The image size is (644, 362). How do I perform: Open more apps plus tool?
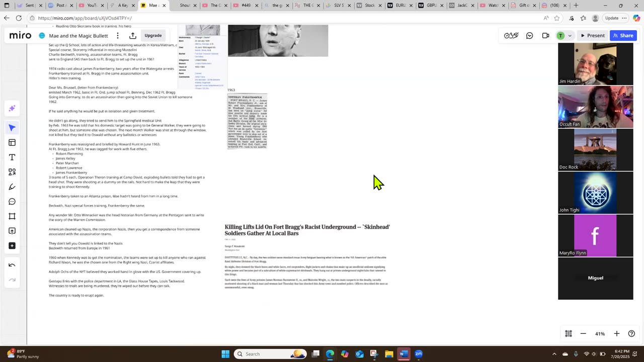pos(12,246)
